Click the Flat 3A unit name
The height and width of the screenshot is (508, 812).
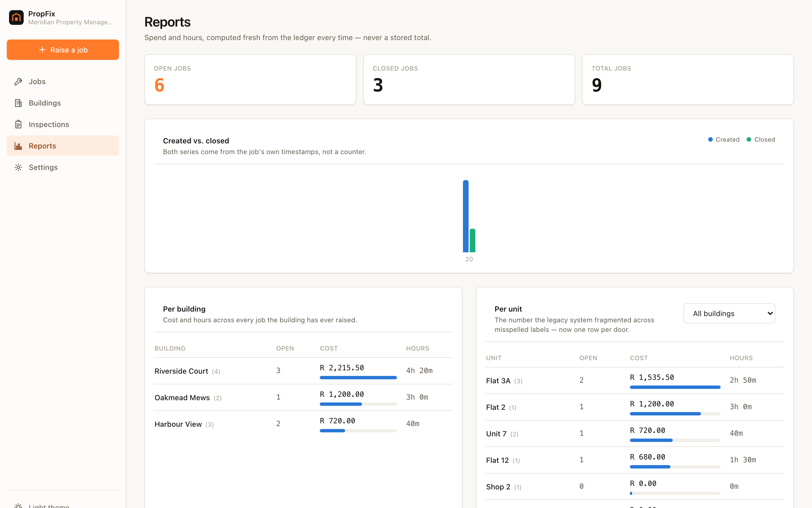498,381
